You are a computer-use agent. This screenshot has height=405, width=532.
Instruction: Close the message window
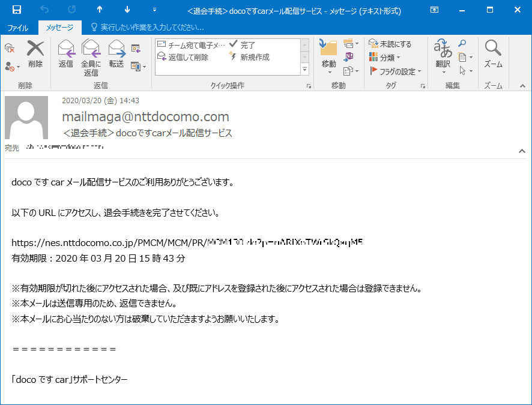click(x=517, y=10)
